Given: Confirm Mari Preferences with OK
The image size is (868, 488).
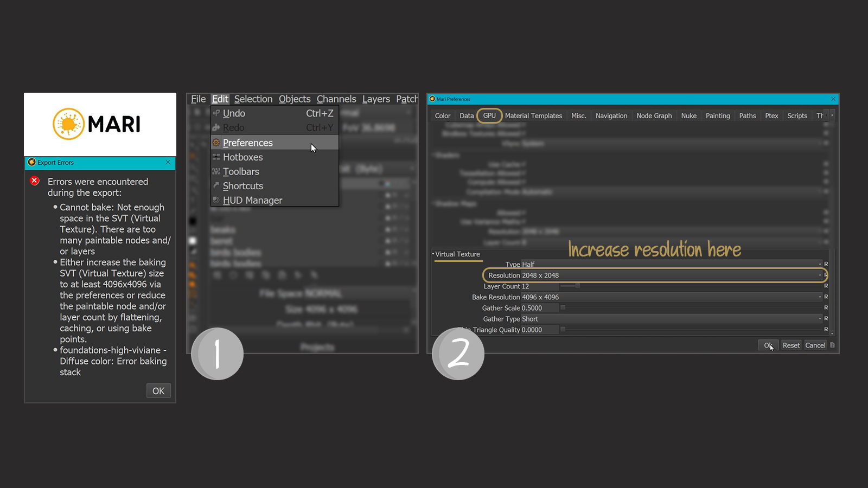Looking at the screenshot, I should coord(768,345).
